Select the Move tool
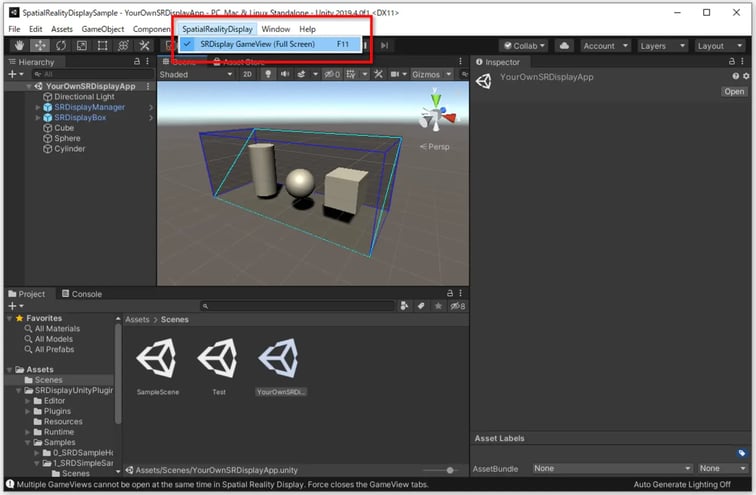Screen dimensions: 756x495 click(x=40, y=46)
